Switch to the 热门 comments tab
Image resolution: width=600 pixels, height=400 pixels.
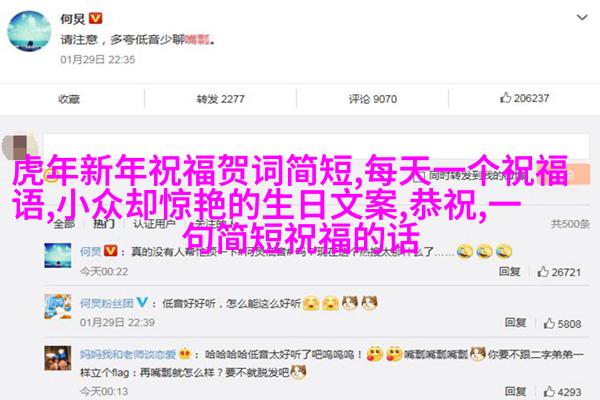(104, 224)
